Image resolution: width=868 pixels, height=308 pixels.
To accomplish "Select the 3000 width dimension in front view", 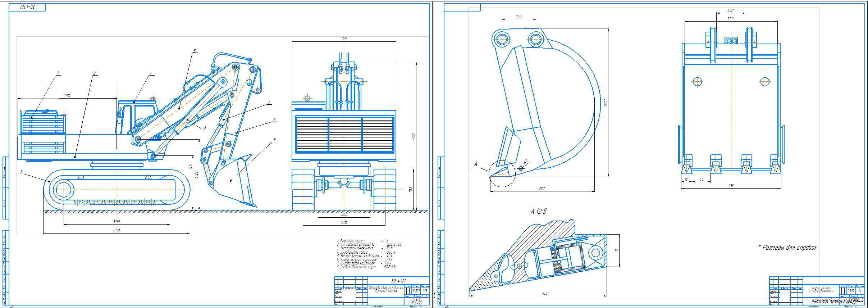I will tap(344, 39).
